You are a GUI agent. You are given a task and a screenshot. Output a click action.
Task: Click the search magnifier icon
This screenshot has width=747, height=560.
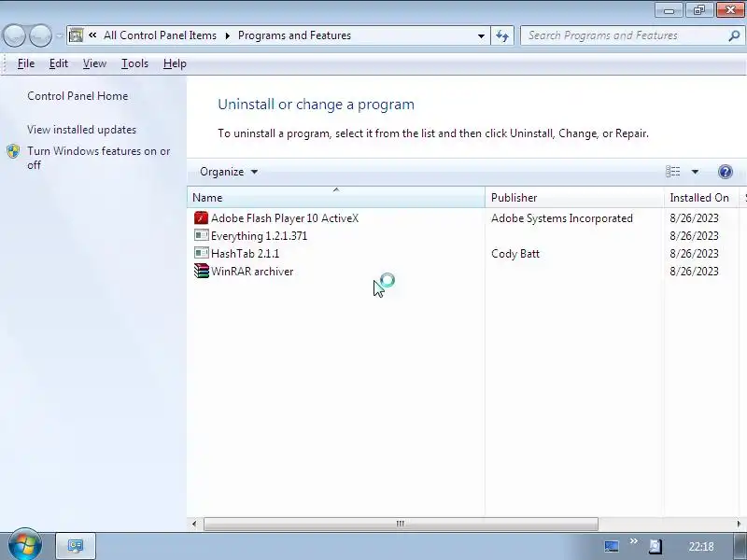(734, 35)
